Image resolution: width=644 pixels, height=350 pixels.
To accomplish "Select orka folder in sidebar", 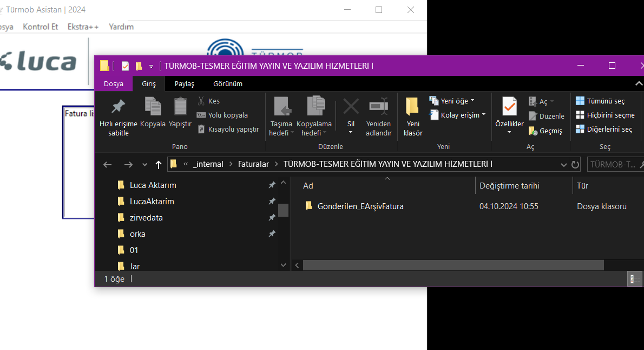I will coord(137,234).
